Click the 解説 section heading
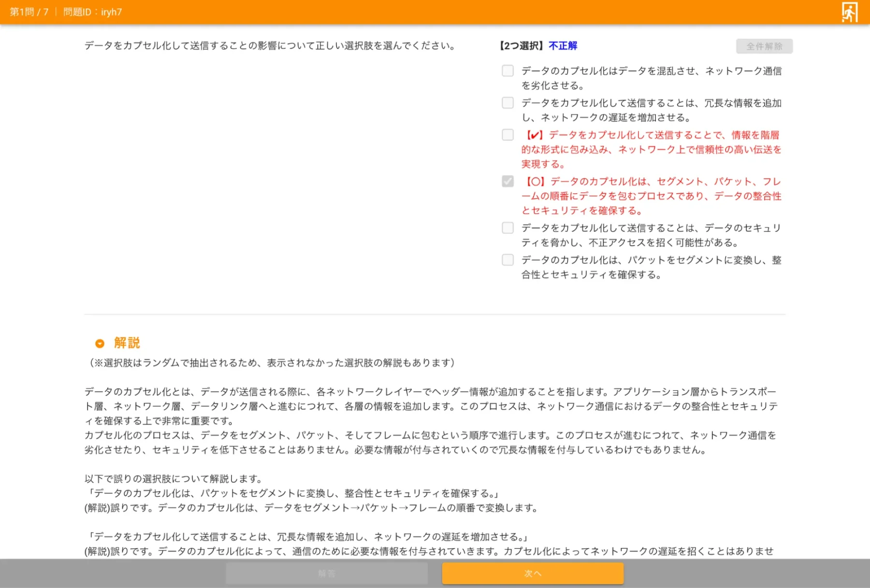The image size is (870, 588). click(126, 343)
